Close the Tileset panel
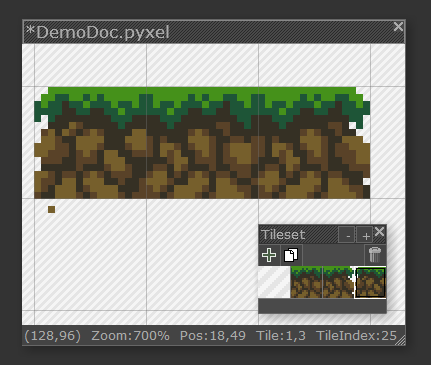Image resolution: width=431 pixels, height=365 pixels. [379, 232]
